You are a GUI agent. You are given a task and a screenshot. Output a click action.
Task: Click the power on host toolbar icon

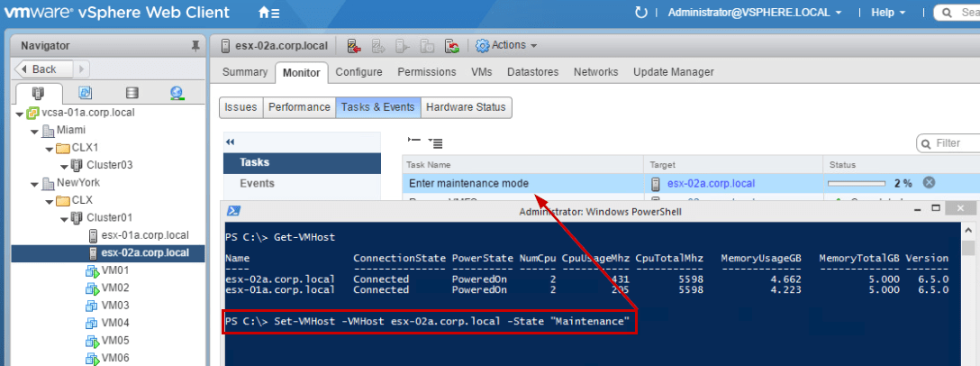403,46
